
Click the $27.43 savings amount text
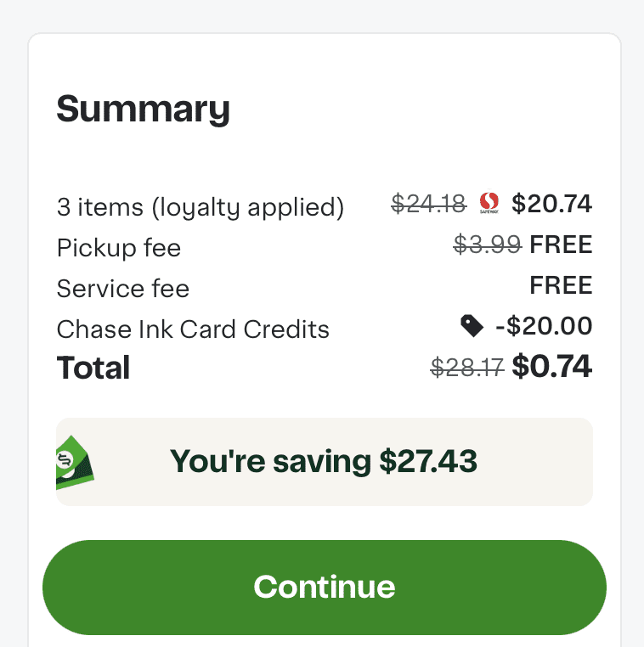(x=428, y=462)
